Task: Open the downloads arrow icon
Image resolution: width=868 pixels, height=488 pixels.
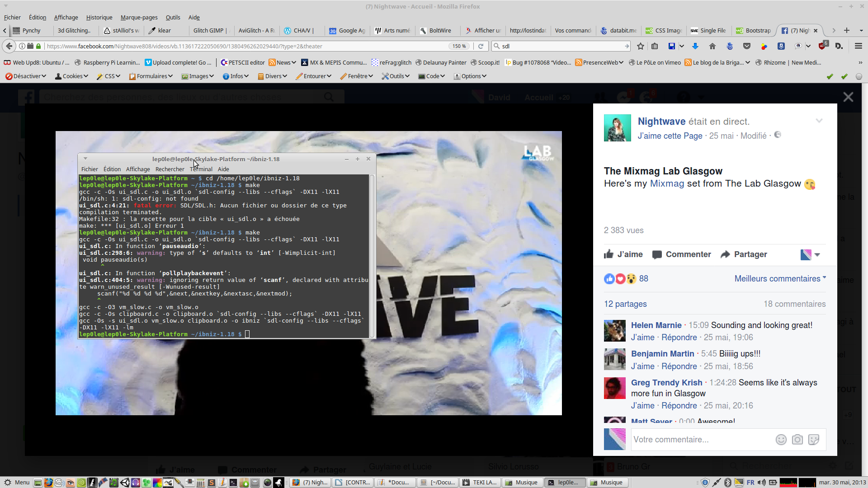Action: coord(695,46)
